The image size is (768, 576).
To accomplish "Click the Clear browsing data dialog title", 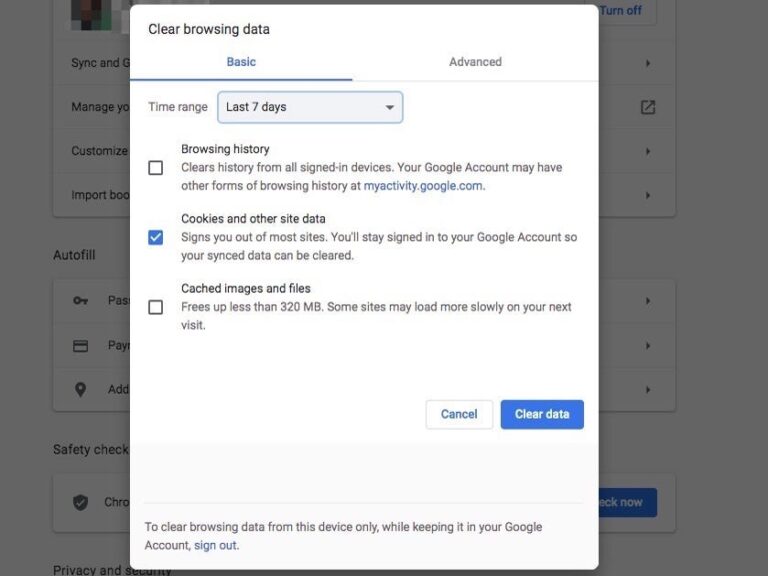I will (209, 29).
